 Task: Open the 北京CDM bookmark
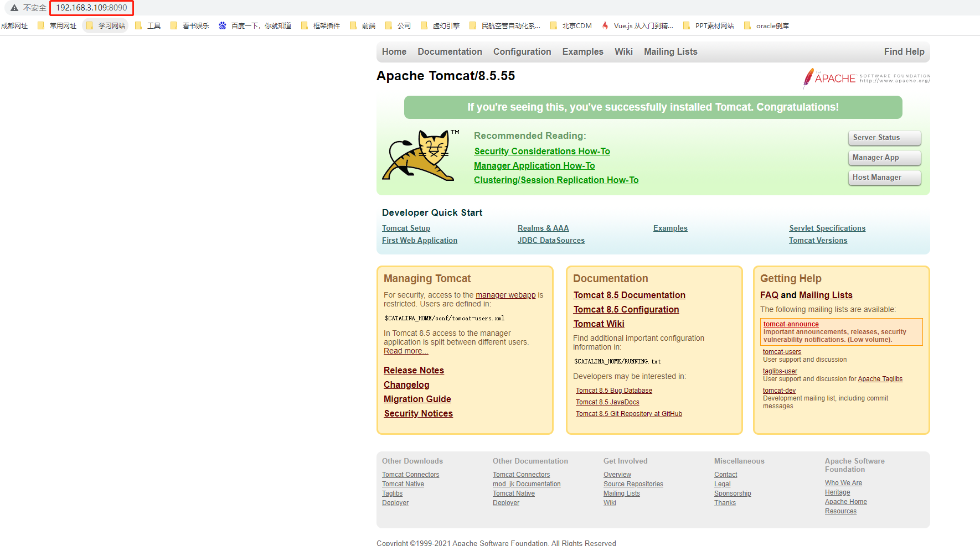pos(571,25)
